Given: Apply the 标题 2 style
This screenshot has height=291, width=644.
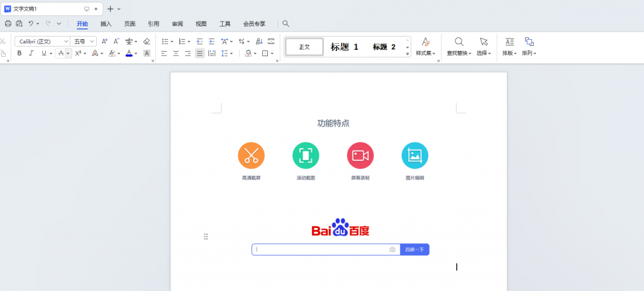Looking at the screenshot, I should point(384,47).
